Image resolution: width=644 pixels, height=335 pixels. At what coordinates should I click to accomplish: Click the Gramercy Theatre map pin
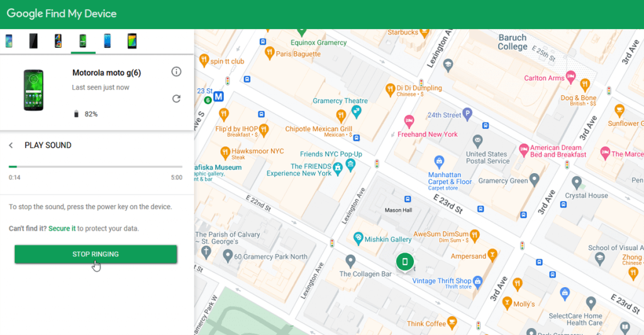(357, 111)
